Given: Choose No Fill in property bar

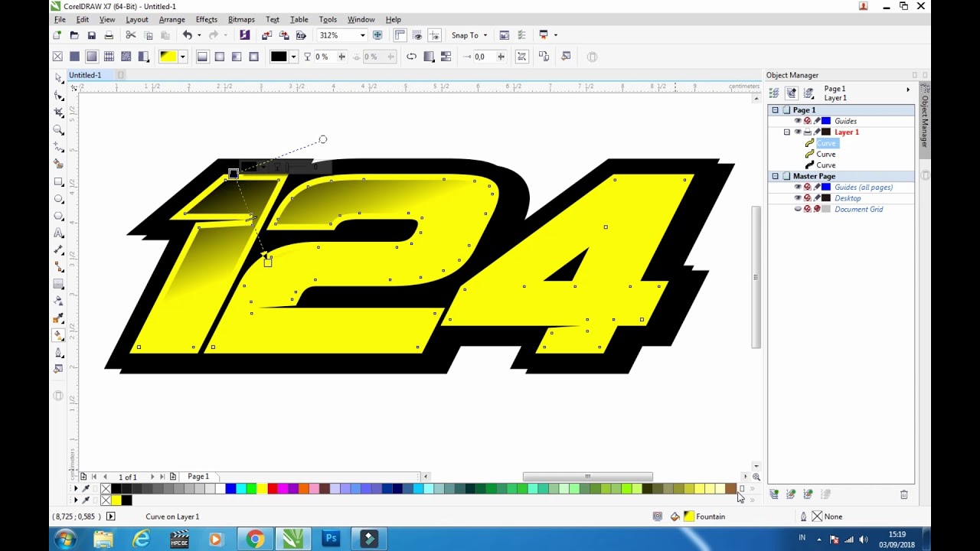Looking at the screenshot, I should click(57, 57).
